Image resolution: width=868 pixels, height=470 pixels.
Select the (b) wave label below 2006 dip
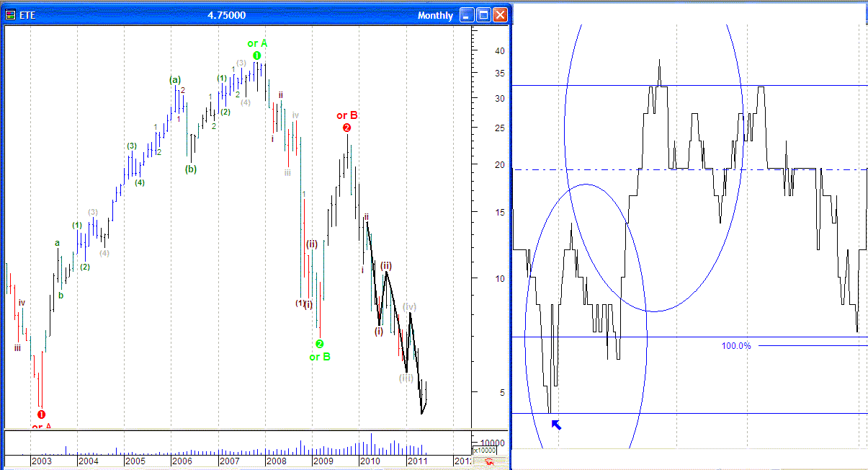click(x=190, y=169)
